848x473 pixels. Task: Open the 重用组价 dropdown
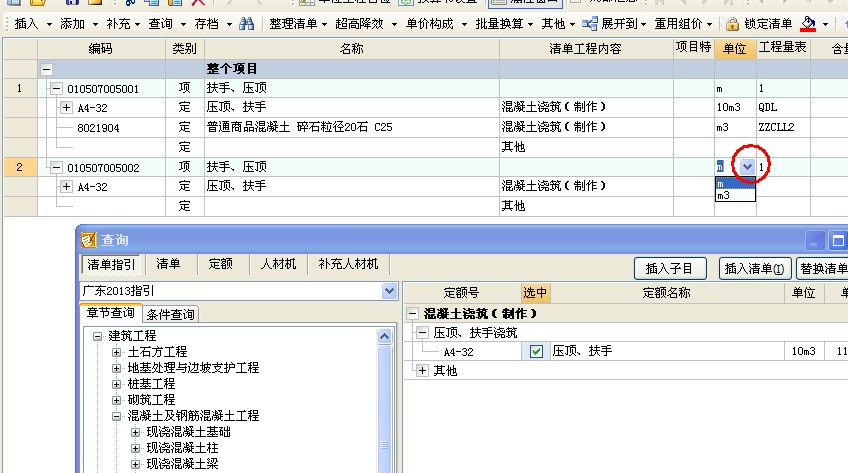click(684, 24)
